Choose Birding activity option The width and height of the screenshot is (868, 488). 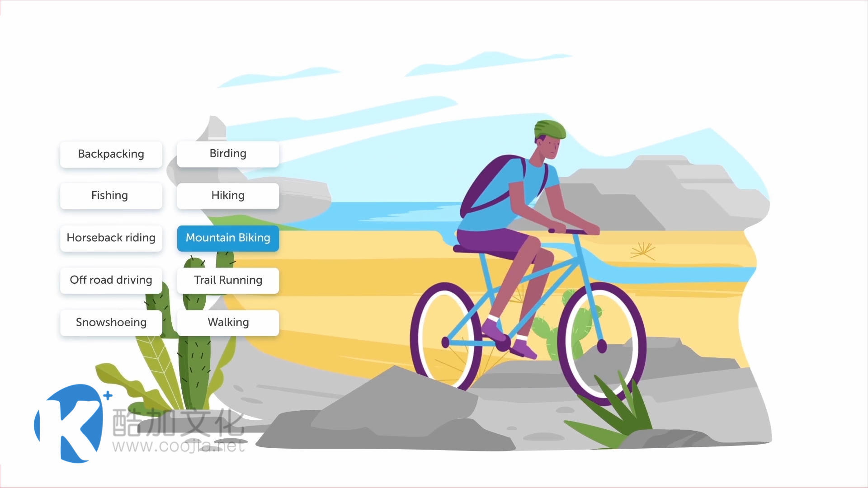228,153
